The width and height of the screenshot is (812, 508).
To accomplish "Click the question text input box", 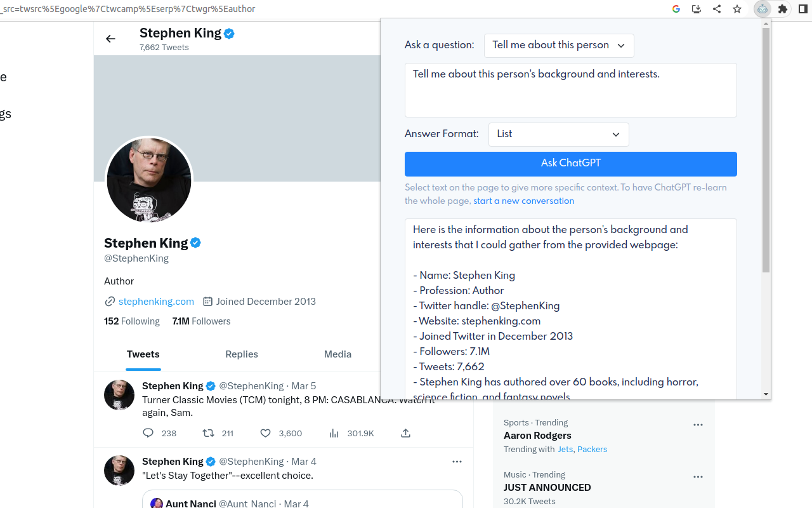I will (x=571, y=90).
